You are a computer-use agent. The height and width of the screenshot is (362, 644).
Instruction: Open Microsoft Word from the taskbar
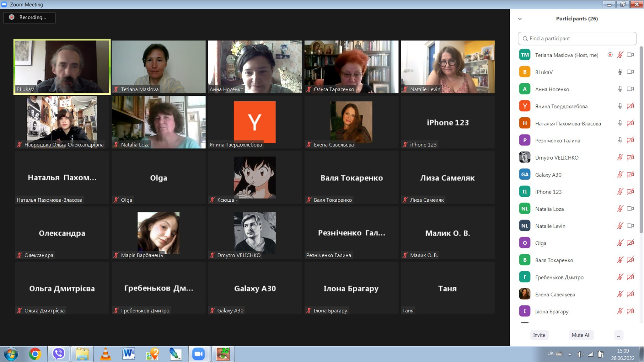[x=129, y=354]
